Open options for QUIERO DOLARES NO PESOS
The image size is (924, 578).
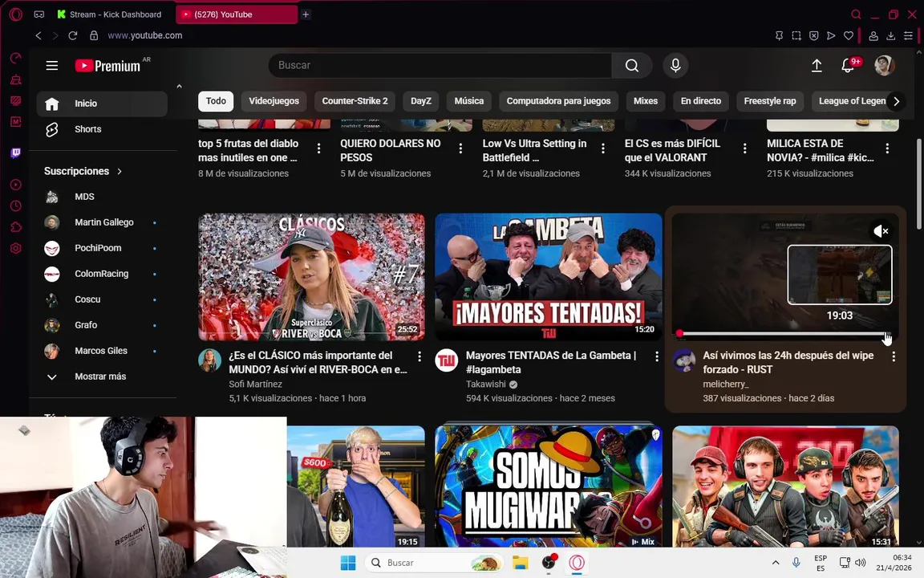point(461,149)
